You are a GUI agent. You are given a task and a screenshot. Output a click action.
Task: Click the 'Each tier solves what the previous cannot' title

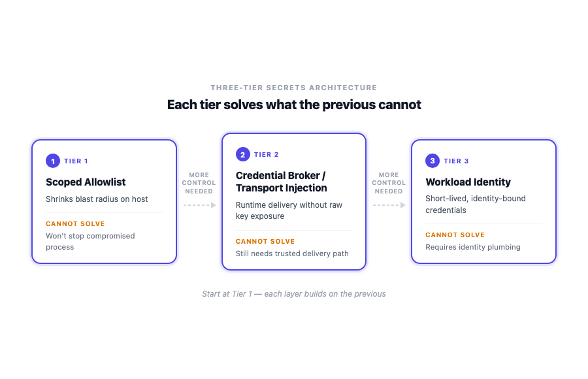pos(294,105)
